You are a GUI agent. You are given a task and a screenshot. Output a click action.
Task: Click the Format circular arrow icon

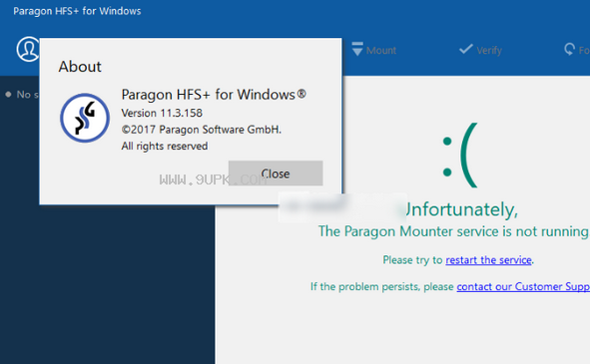pyautogui.click(x=569, y=49)
